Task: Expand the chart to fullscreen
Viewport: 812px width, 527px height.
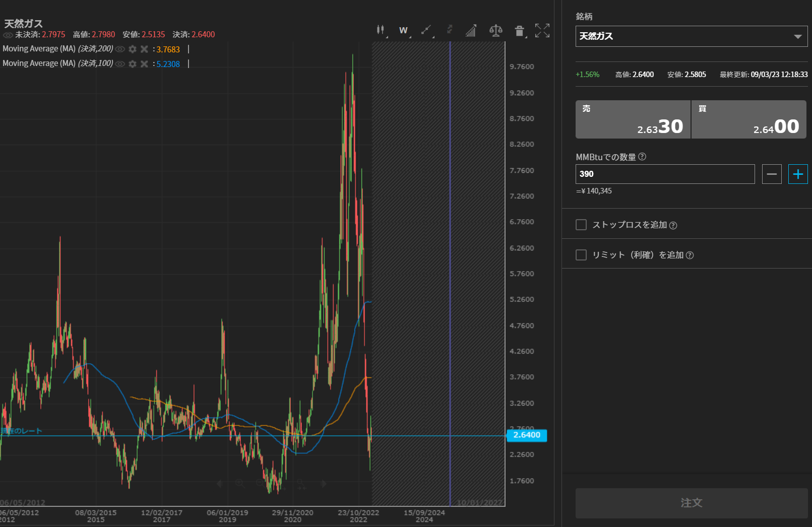Action: (x=542, y=31)
